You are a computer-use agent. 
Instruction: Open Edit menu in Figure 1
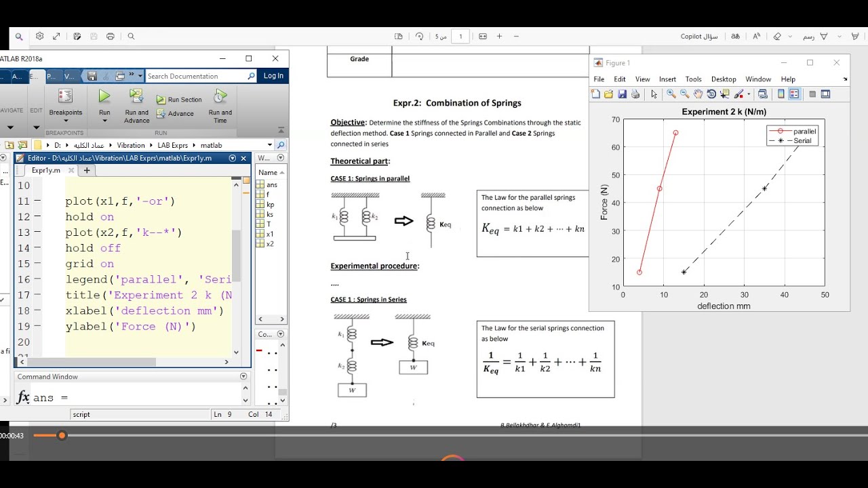620,79
